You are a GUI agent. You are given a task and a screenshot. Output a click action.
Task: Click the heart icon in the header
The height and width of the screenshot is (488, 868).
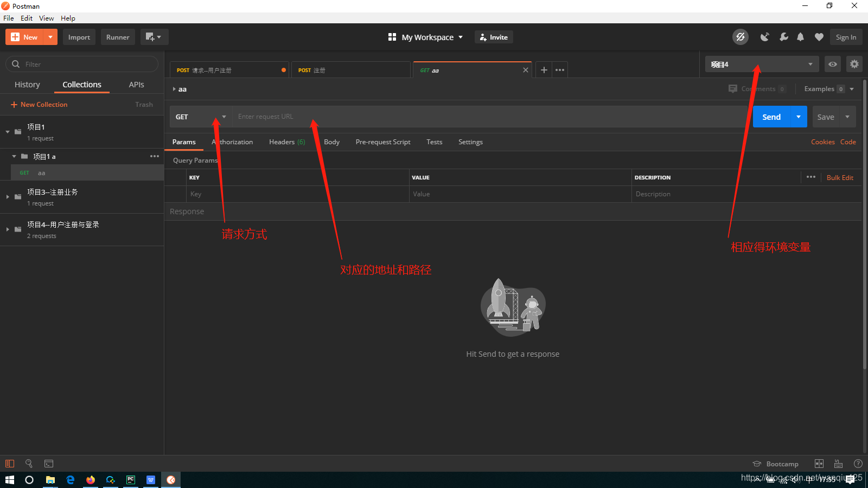[819, 37]
